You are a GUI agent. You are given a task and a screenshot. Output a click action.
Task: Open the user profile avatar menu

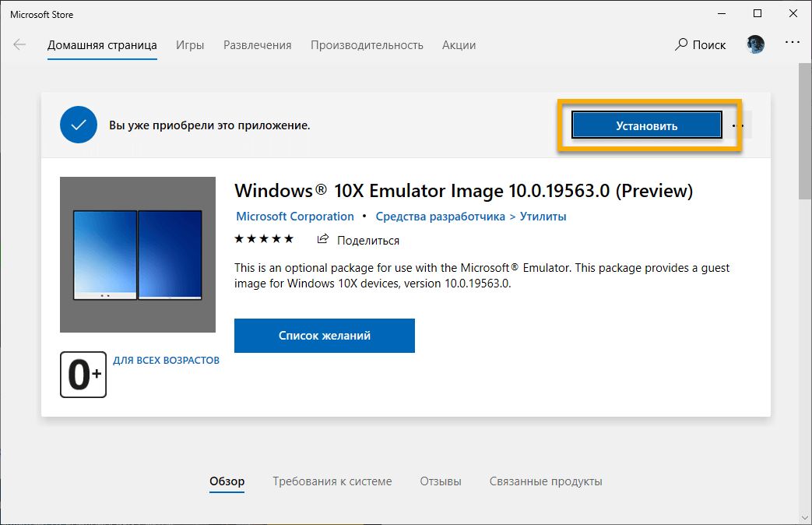pyautogui.click(x=754, y=44)
